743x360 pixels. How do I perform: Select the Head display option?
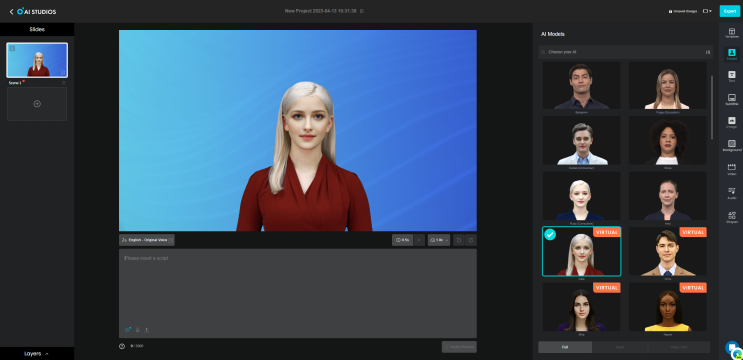tap(620, 347)
